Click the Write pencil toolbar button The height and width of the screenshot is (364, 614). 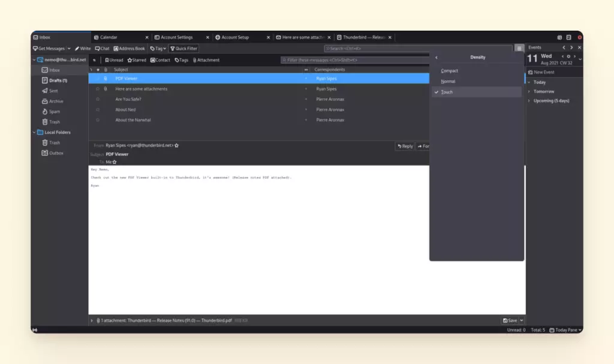(83, 49)
